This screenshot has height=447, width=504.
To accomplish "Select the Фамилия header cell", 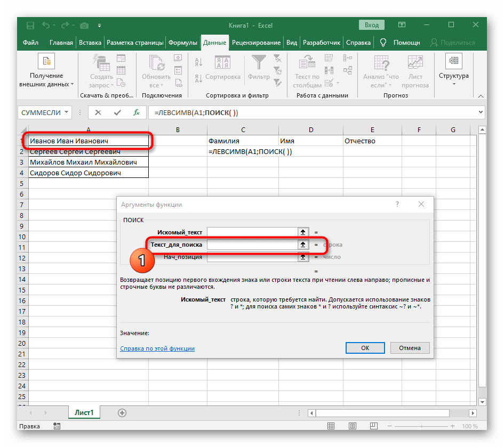I will [x=243, y=141].
